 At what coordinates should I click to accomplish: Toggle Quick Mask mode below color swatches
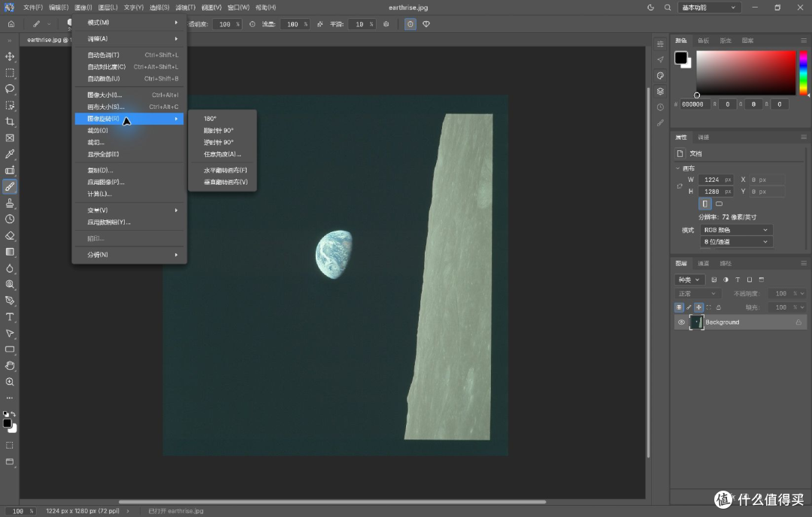(10, 446)
